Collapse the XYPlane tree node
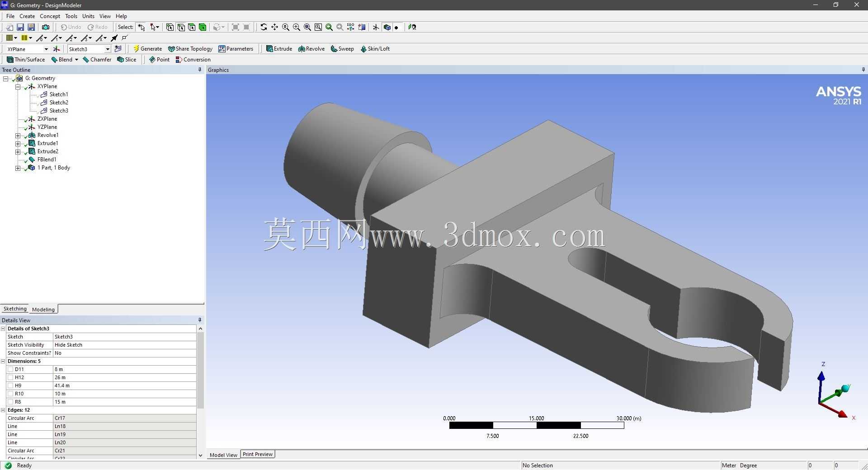Image resolution: width=868 pixels, height=470 pixels. click(18, 86)
